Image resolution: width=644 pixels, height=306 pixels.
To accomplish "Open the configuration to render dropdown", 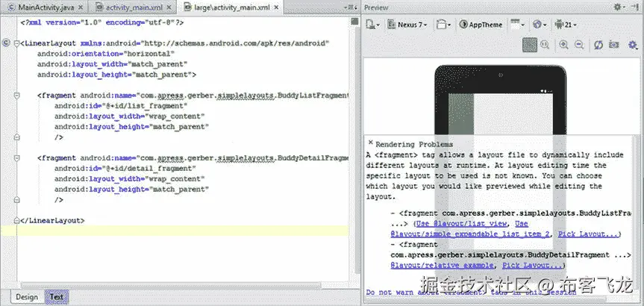I will [x=373, y=25].
